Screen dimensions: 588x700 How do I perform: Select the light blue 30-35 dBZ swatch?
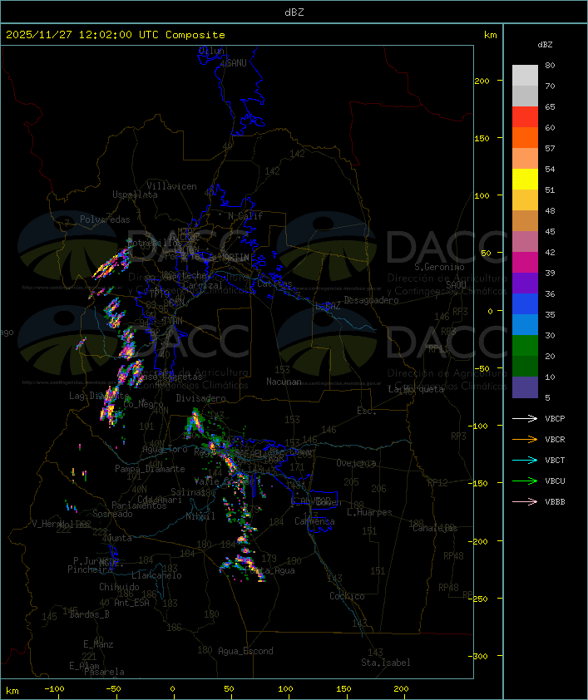pyautogui.click(x=525, y=324)
